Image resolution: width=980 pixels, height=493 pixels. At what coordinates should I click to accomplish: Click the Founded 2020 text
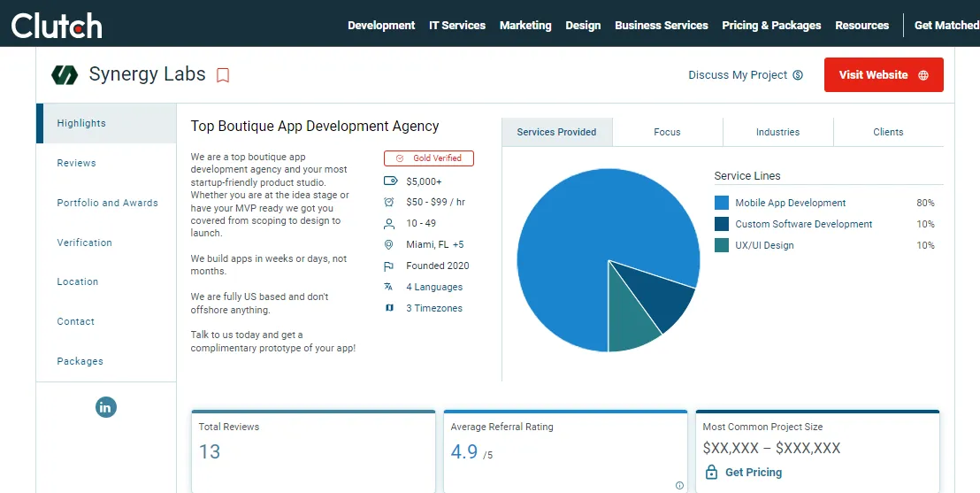(438, 266)
